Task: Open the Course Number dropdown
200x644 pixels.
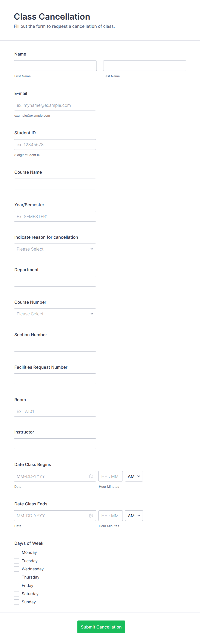Action: [x=55, y=314]
